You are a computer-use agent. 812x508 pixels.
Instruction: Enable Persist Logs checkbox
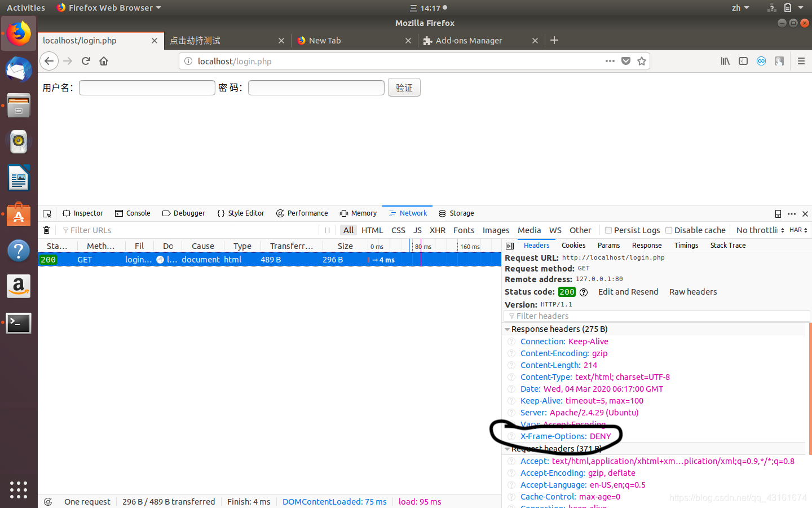pos(608,230)
